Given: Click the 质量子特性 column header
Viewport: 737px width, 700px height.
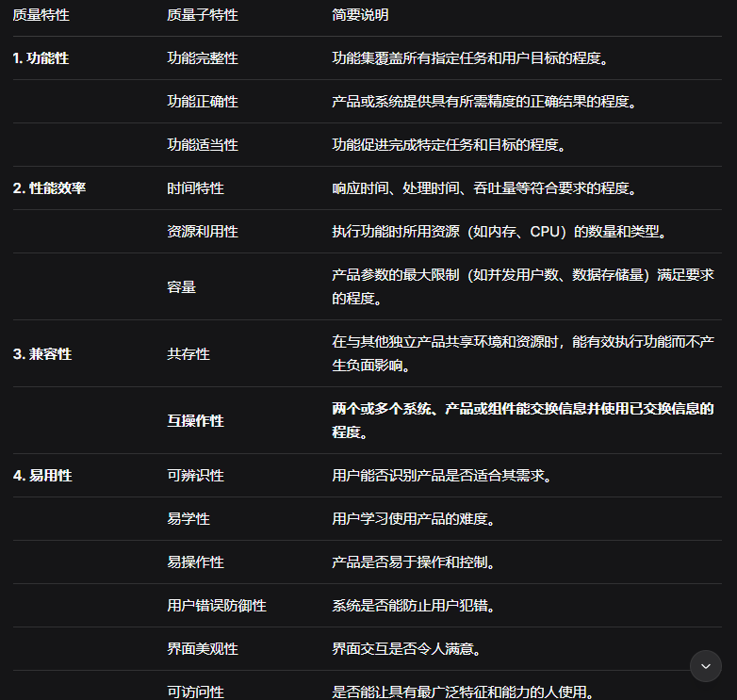Looking at the screenshot, I should pyautogui.click(x=203, y=15).
